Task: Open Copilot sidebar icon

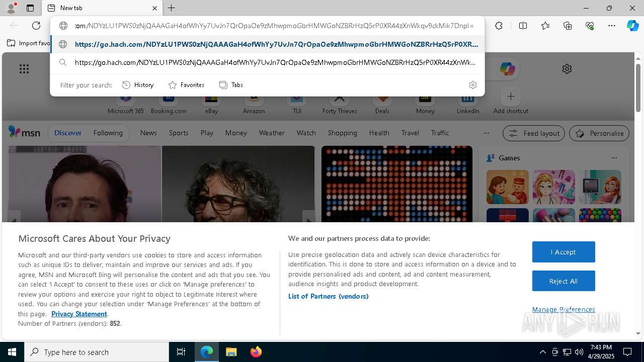Action: (632, 26)
